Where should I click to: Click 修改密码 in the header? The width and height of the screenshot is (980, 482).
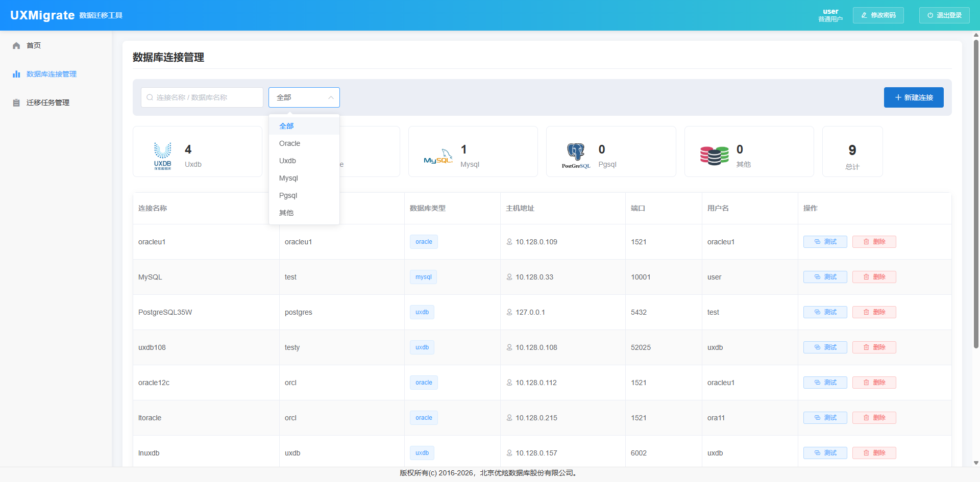coord(878,15)
